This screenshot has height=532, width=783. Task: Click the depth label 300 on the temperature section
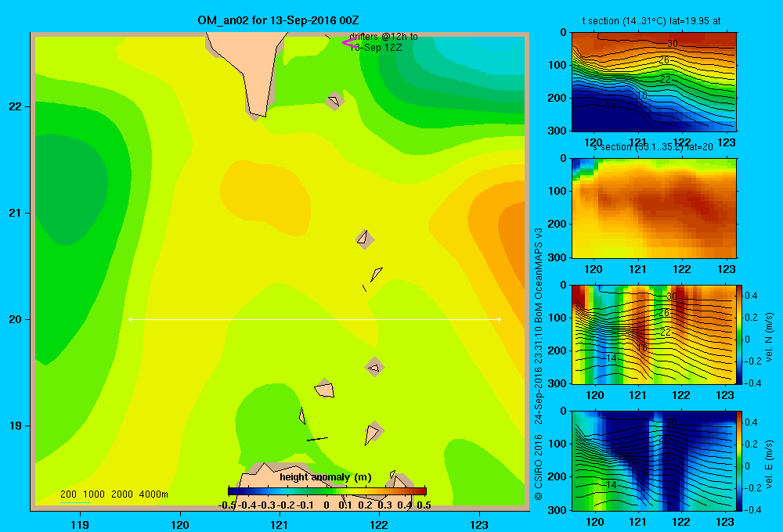pos(557,131)
